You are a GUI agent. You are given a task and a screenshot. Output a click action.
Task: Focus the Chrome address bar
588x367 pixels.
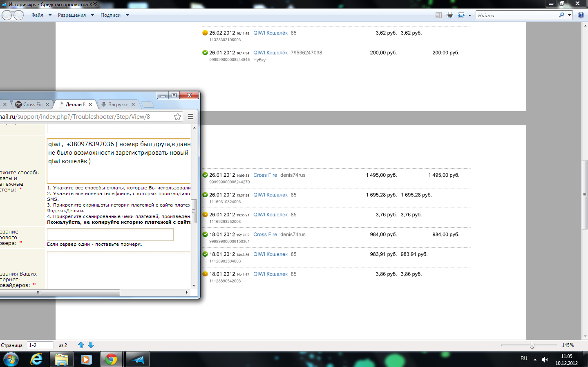click(86, 117)
